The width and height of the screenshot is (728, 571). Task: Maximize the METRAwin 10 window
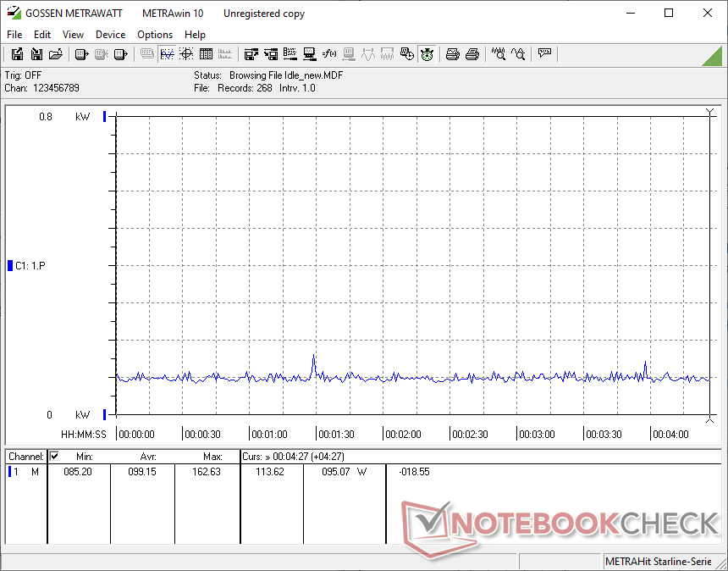(669, 13)
